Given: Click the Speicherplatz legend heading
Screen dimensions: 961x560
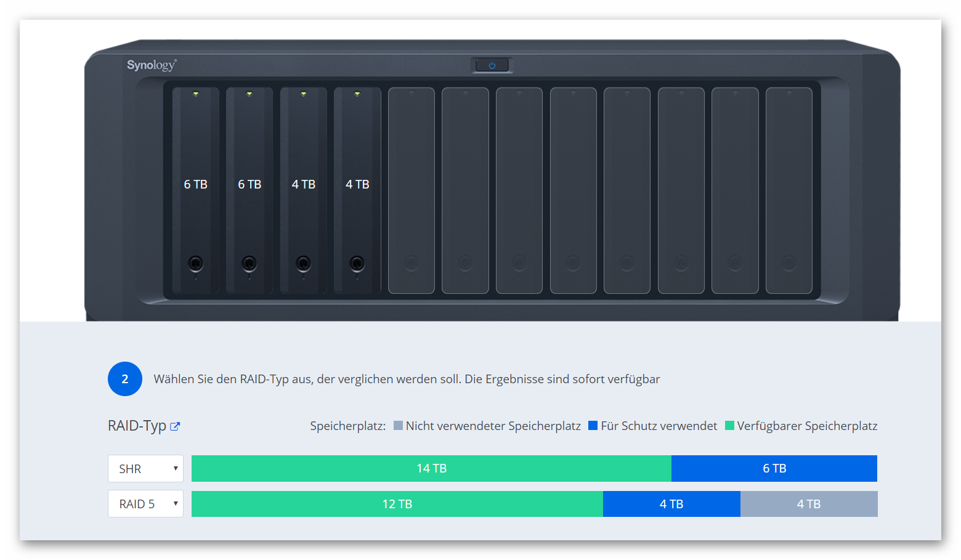Looking at the screenshot, I should click(348, 425).
